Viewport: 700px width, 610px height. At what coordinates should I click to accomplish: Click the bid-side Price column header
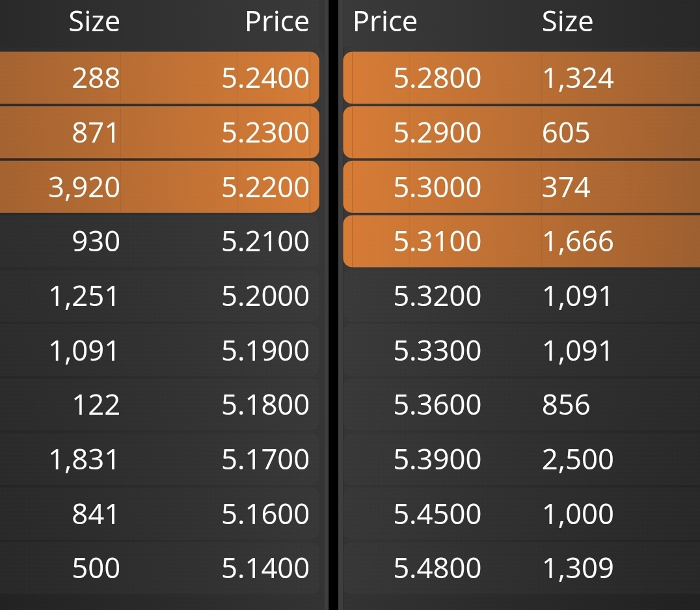point(277,21)
